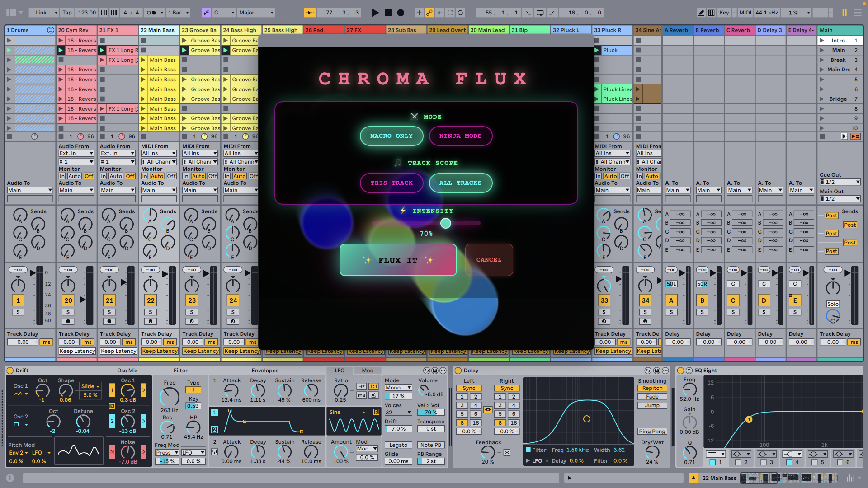
Task: Toggle the computer MIDI keyboard icon
Action: pos(711,13)
